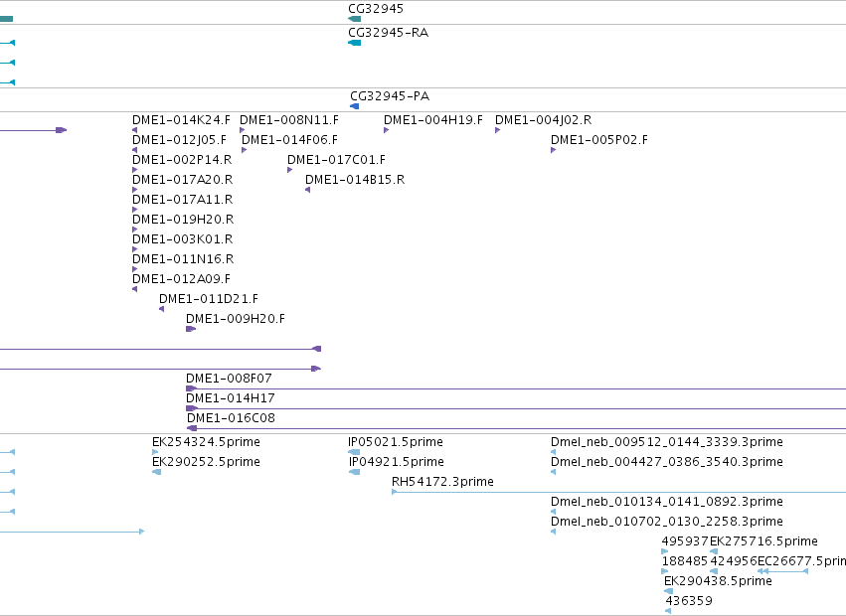846x616 pixels.
Task: Click the Dmel_neb_010702_0130_2258.3prime label
Action: point(667,523)
